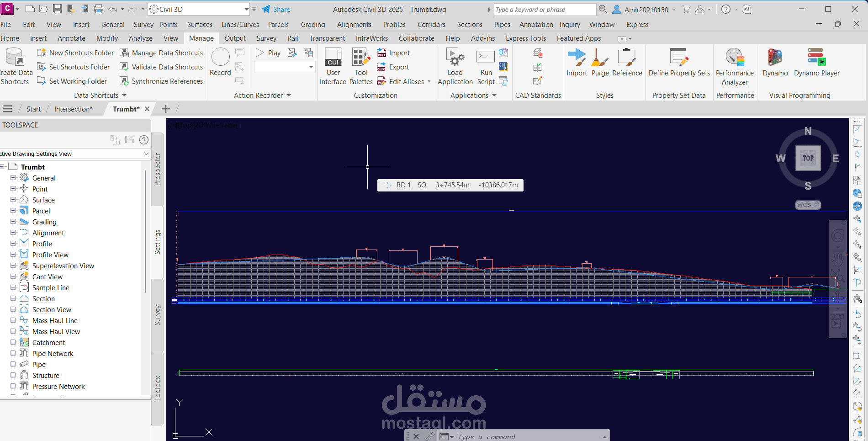The height and width of the screenshot is (441, 868).
Task: Close the Trumbt* drawing tab
Action: click(147, 109)
